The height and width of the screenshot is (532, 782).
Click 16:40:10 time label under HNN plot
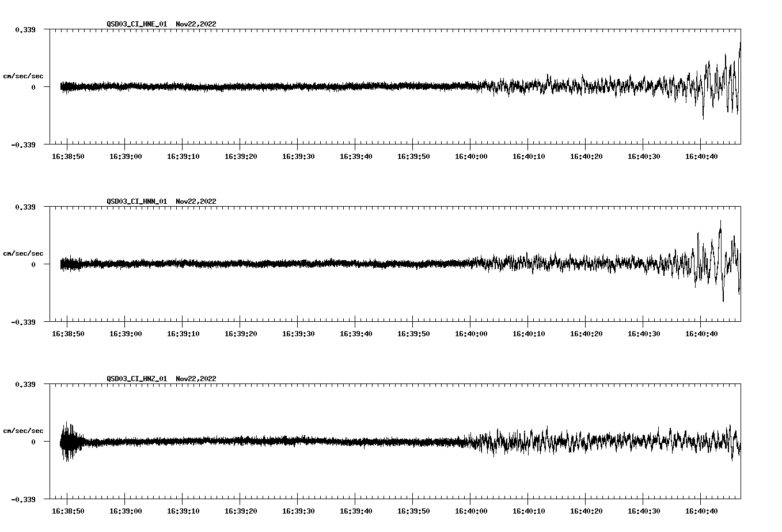529,334
